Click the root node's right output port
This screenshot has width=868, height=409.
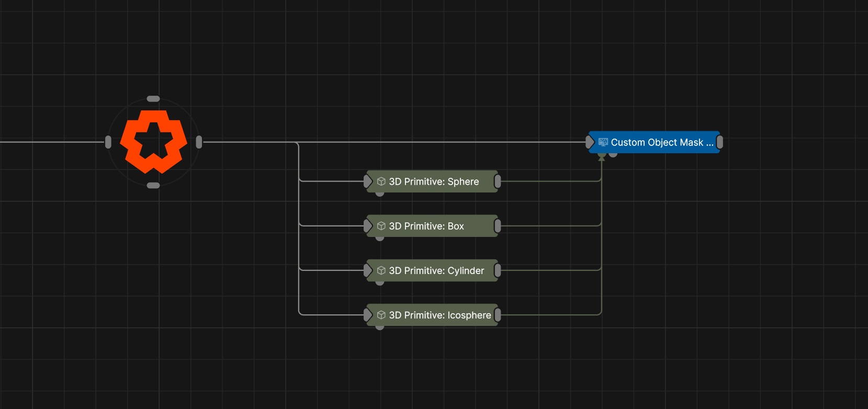[x=199, y=142]
